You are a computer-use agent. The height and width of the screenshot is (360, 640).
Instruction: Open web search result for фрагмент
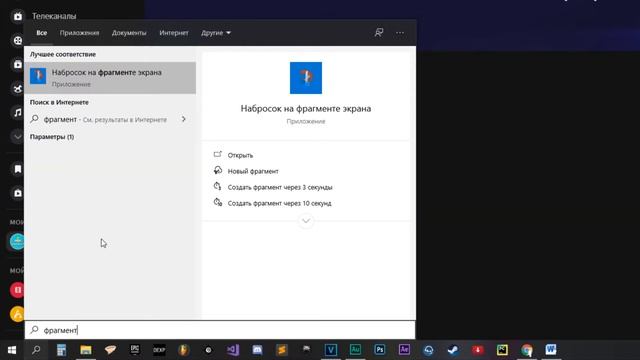tap(102, 119)
